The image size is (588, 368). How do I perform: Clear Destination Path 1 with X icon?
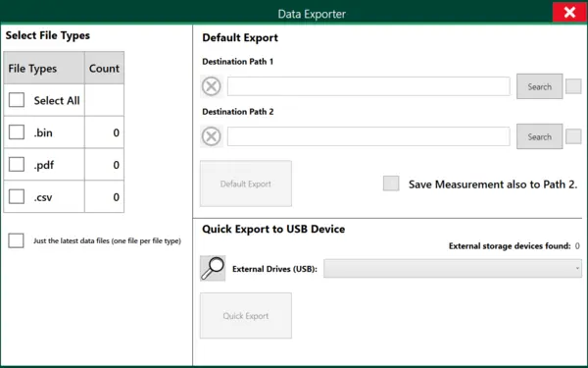click(x=212, y=86)
